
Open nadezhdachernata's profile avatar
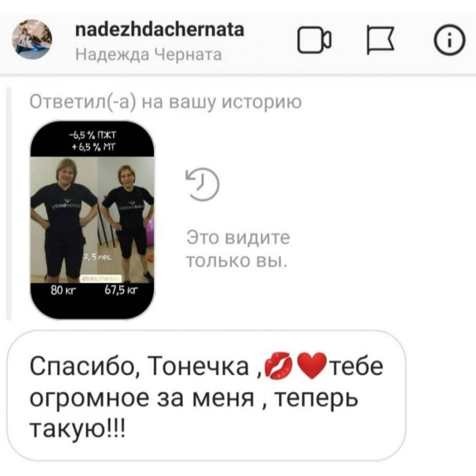pyautogui.click(x=32, y=40)
